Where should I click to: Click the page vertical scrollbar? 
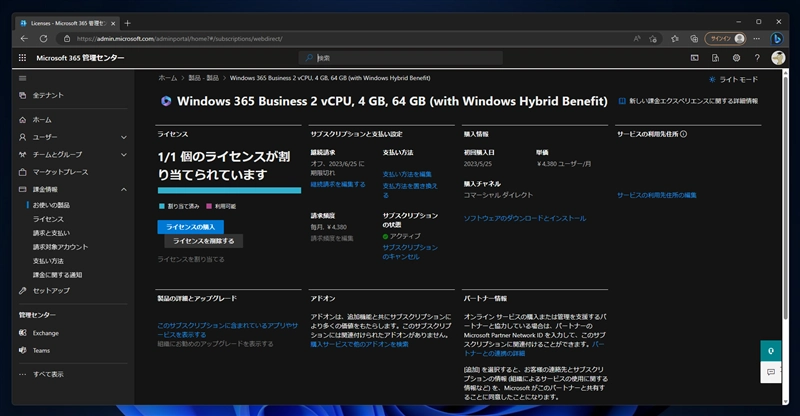point(786,197)
